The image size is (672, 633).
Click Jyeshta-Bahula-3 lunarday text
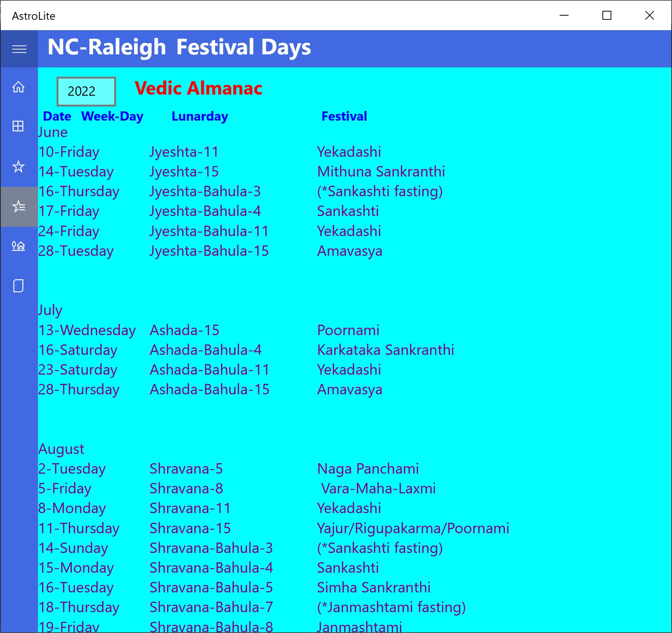pos(205,191)
